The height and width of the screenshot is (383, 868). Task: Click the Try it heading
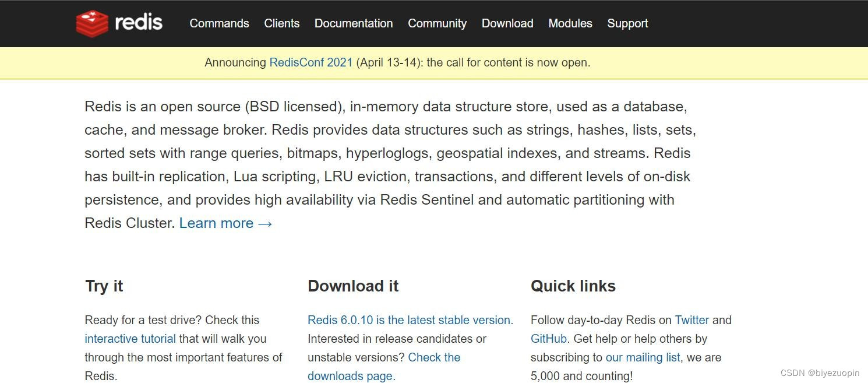[104, 286]
